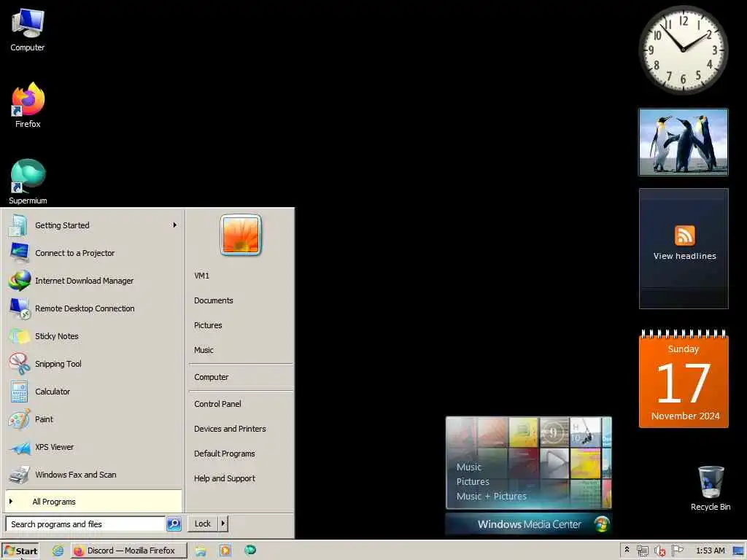Click the Sticky Notes icon

(x=20, y=336)
